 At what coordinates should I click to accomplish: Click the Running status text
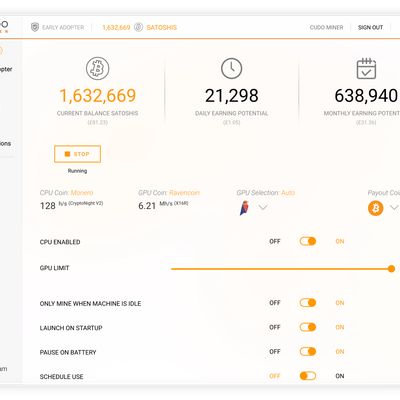point(77,171)
